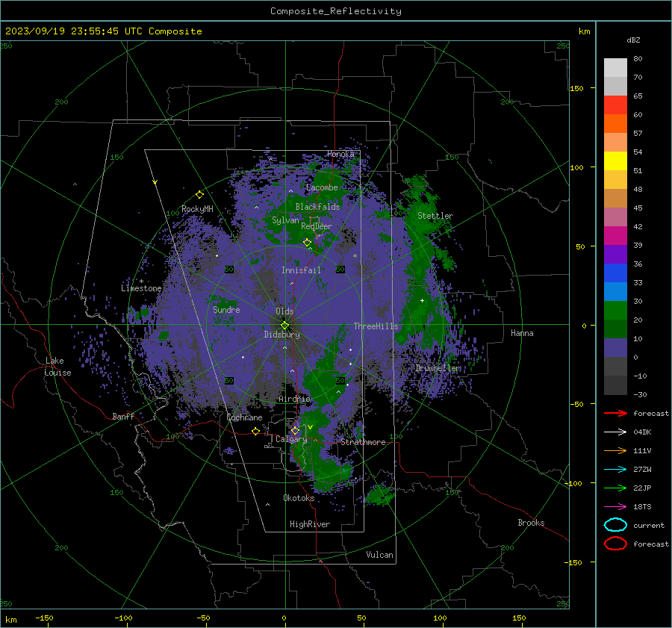Click the Didsbury label

pos(281,335)
